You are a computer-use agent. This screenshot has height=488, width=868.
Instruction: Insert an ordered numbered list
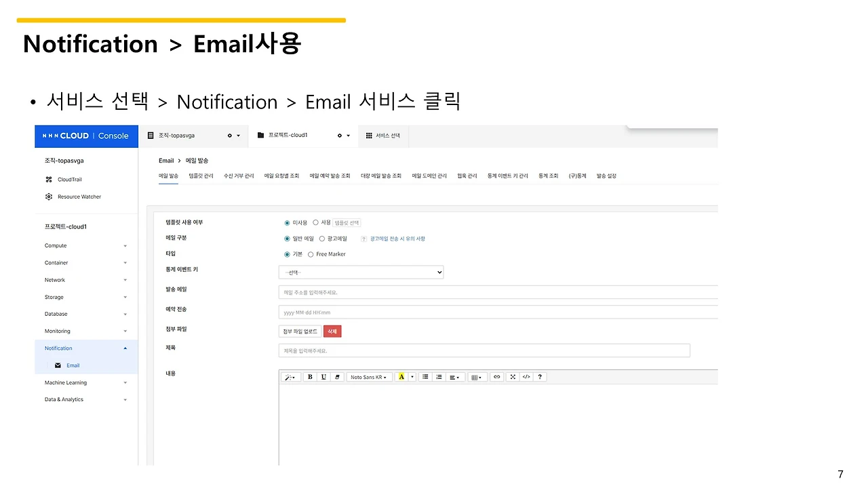[x=439, y=377]
